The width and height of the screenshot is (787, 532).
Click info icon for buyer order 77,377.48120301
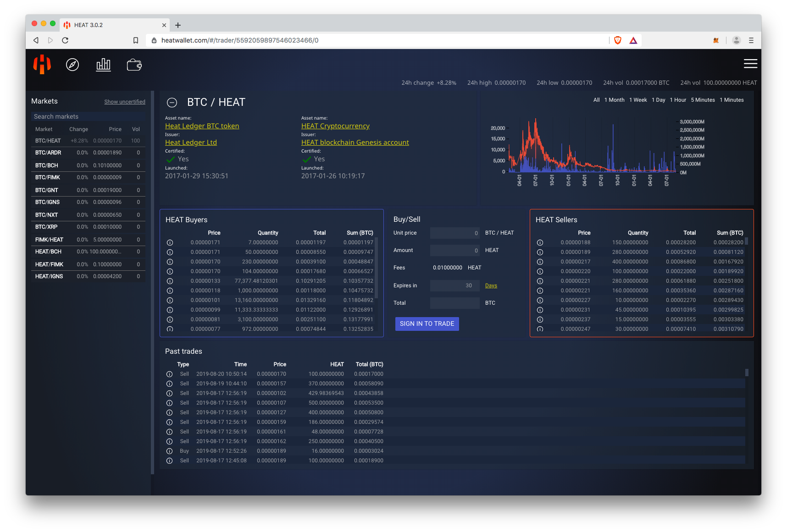point(170,281)
